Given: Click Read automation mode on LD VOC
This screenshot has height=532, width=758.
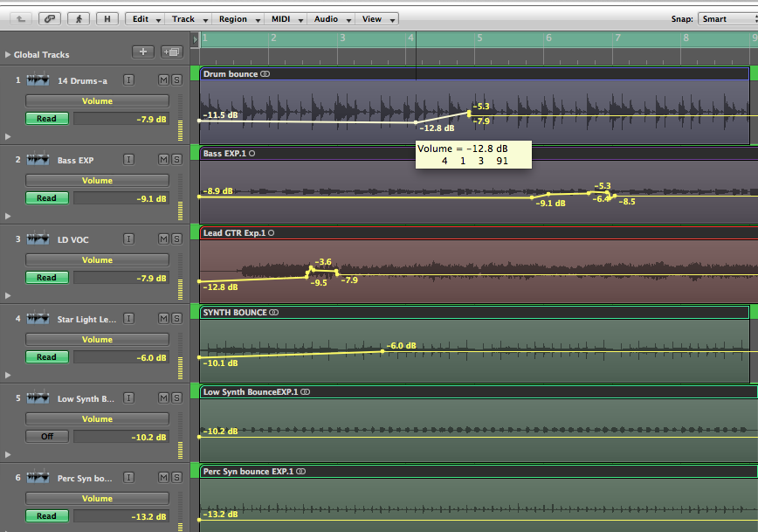Looking at the screenshot, I should point(46,278).
